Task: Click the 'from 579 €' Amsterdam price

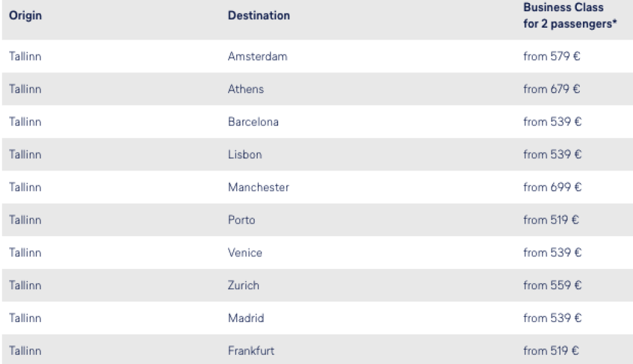Action: pyautogui.click(x=551, y=56)
